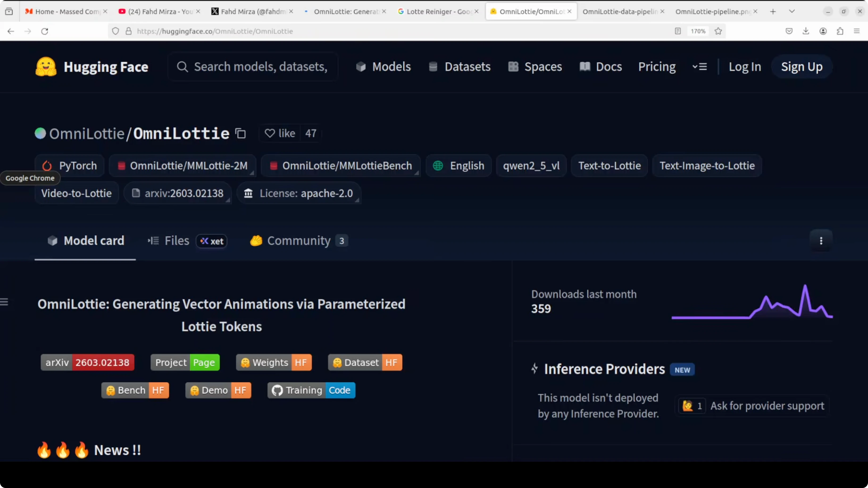Expand the resources dropdown next to Pricing
The width and height of the screenshot is (868, 488).
click(x=700, y=66)
